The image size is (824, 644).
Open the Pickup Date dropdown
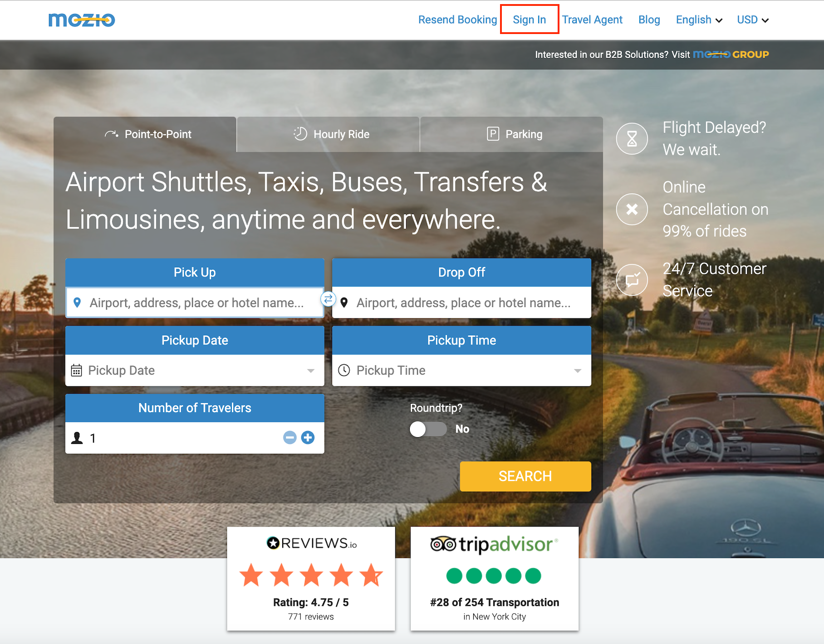coord(195,371)
